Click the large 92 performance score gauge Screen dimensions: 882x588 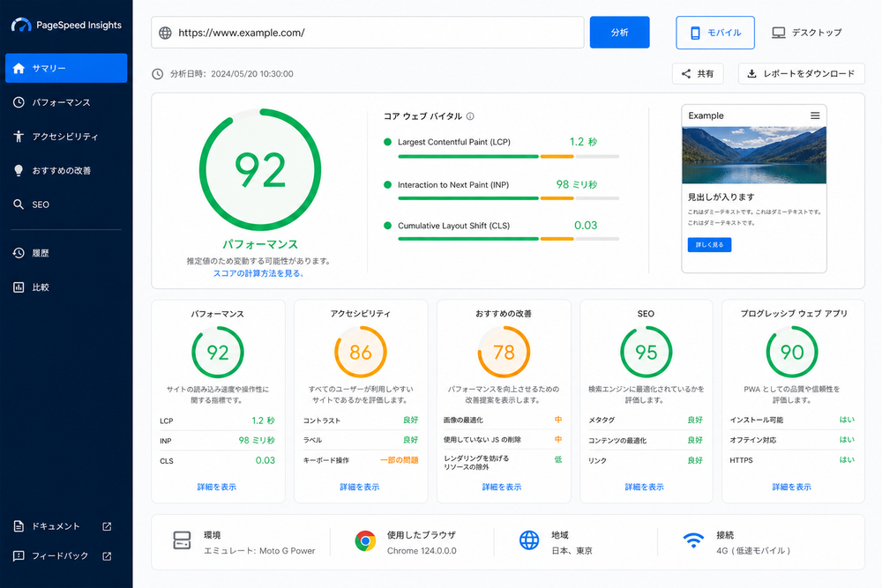pyautogui.click(x=260, y=170)
